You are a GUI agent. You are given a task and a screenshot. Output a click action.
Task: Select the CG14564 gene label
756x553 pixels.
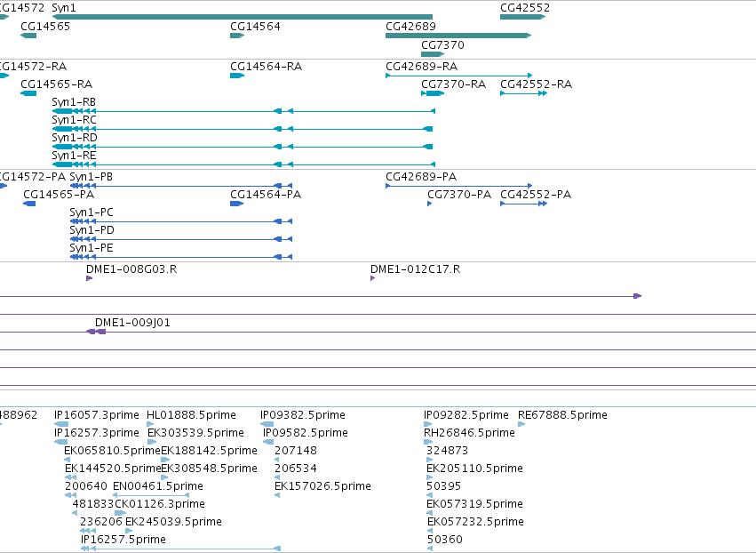[x=255, y=27]
